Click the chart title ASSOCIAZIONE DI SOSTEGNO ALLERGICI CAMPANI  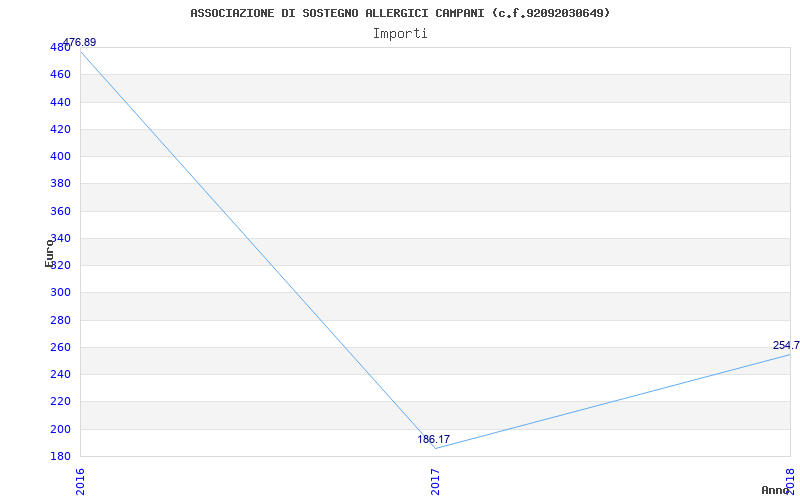coord(400,13)
